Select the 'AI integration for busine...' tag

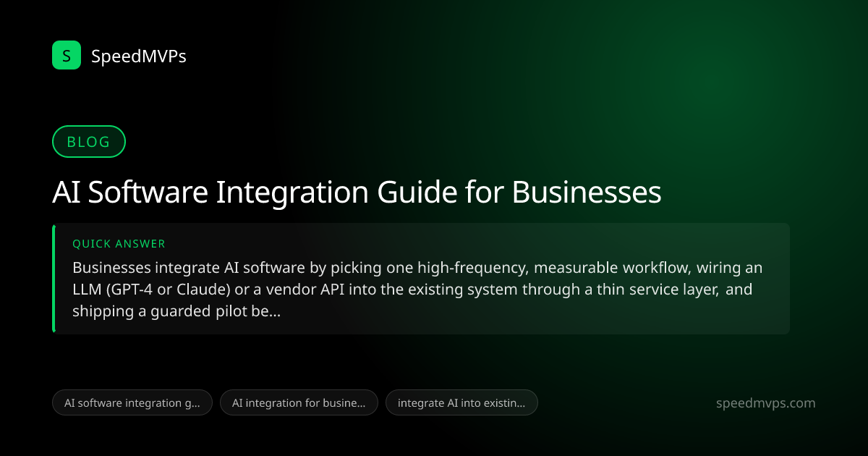299,403
